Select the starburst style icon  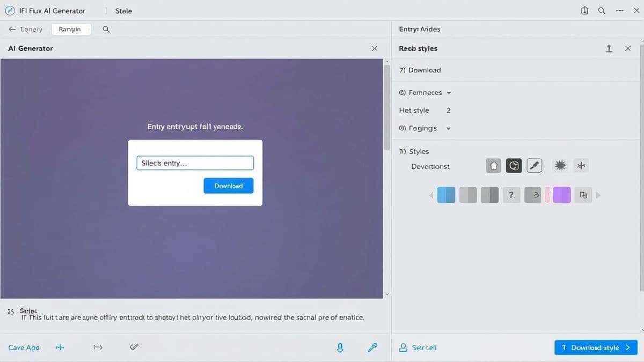[x=560, y=166]
